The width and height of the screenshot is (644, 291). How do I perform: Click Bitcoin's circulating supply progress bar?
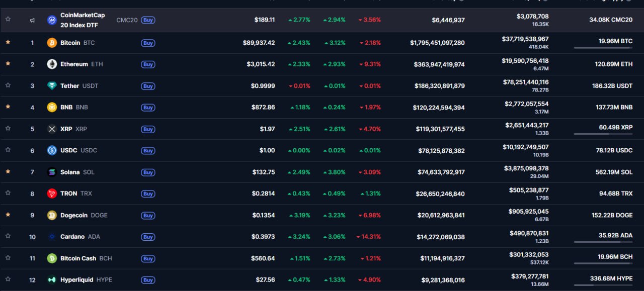(x=603, y=48)
